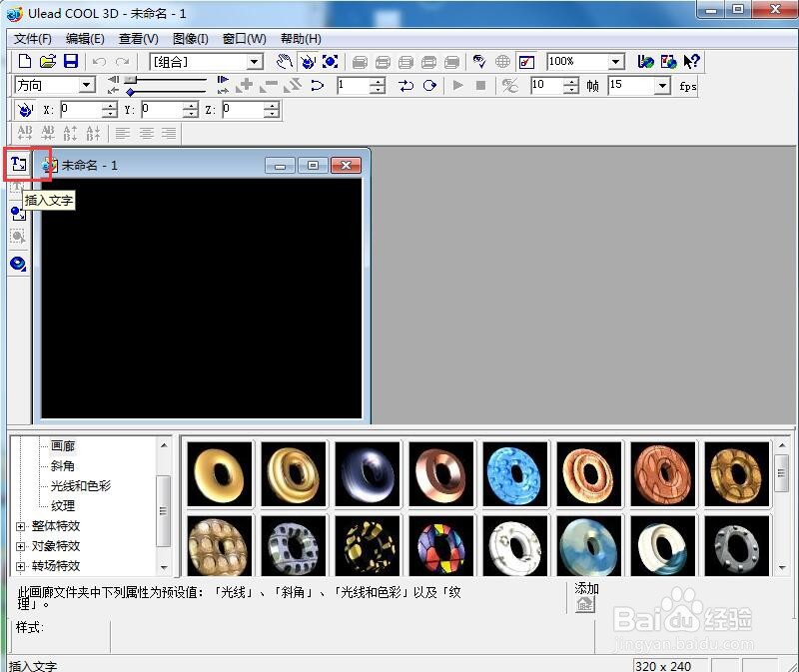Open the 图像(I) menu
799x672 pixels.
(191, 39)
